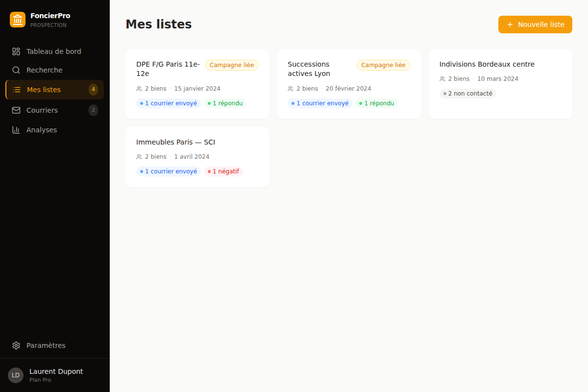The height and width of the screenshot is (392, 588).
Task: Click the Courriers count badge 2
Action: 93,110
